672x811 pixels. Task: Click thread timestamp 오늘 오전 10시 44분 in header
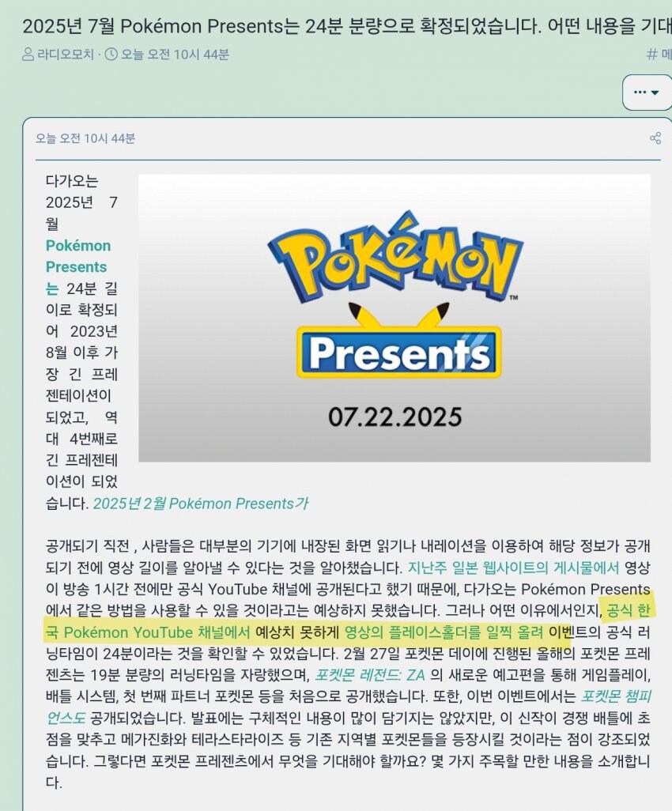tap(175, 55)
